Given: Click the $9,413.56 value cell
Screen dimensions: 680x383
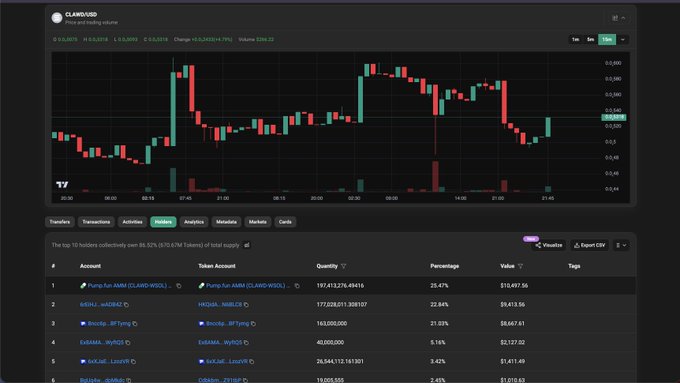Looking at the screenshot, I should point(513,305).
